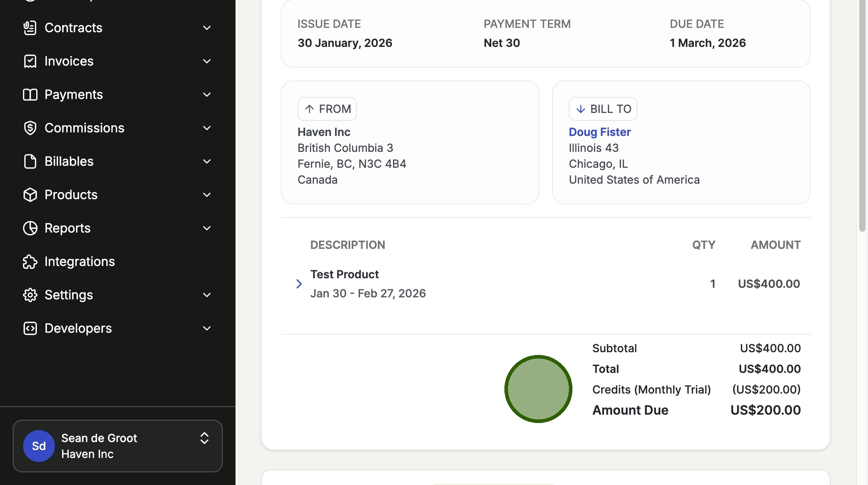Image resolution: width=868 pixels, height=485 pixels.
Task: Click the Developers code bracket icon
Action: tap(30, 328)
